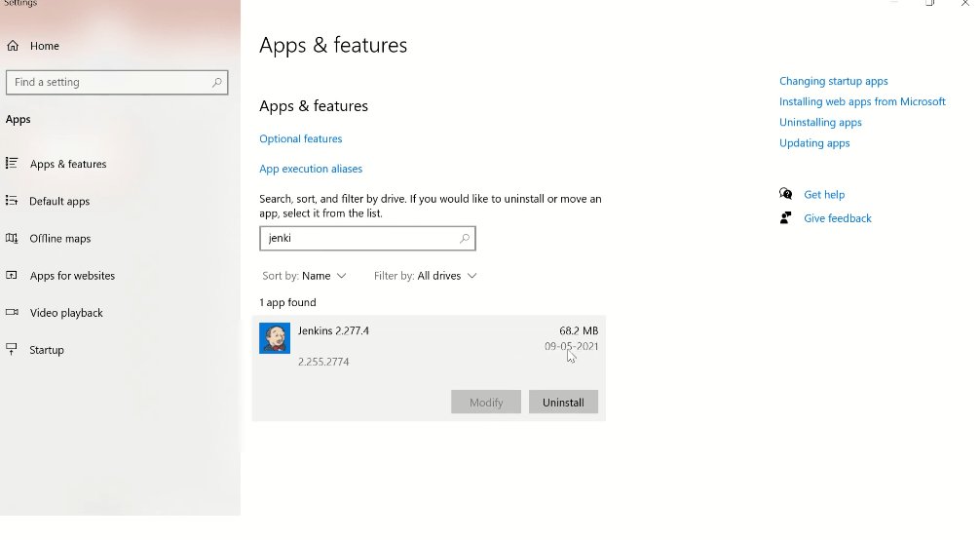Click the Get help icon
The image size is (980, 540).
(785, 194)
